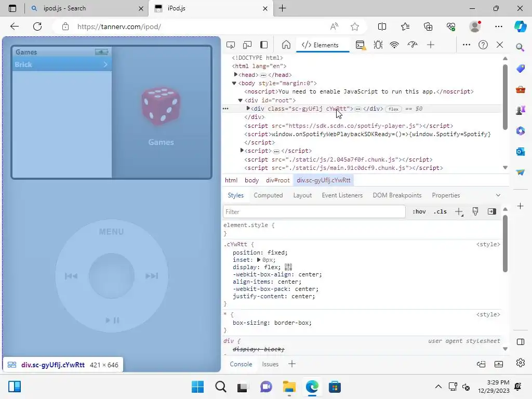Open Customize and control DevTools menu
532x399 pixels.
coord(467,45)
